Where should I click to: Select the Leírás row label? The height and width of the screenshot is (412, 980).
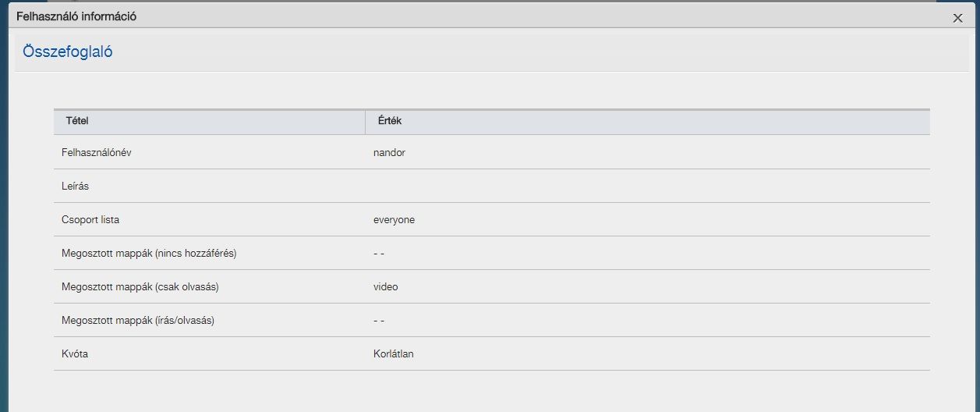[76, 186]
